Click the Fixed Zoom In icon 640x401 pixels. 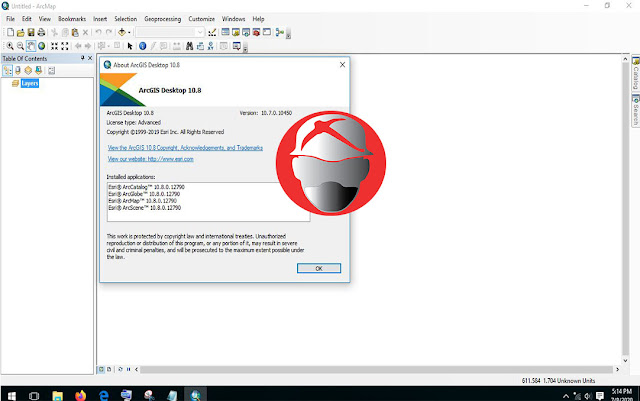coord(54,46)
